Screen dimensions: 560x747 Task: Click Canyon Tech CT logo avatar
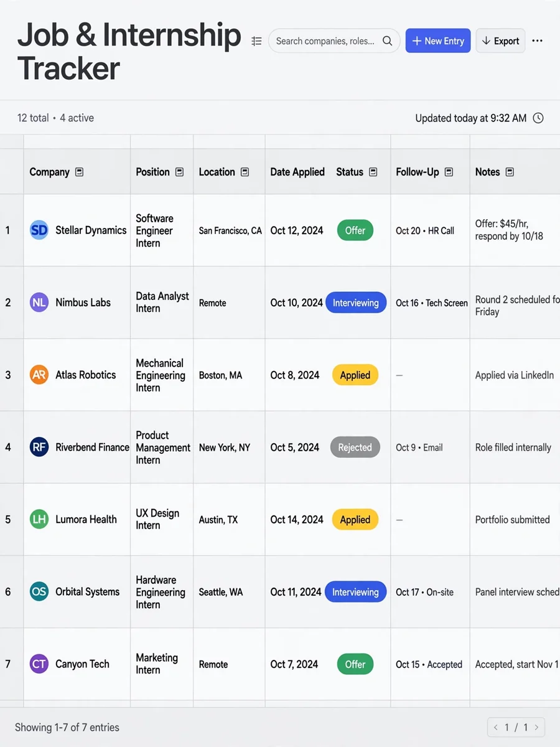(x=39, y=664)
